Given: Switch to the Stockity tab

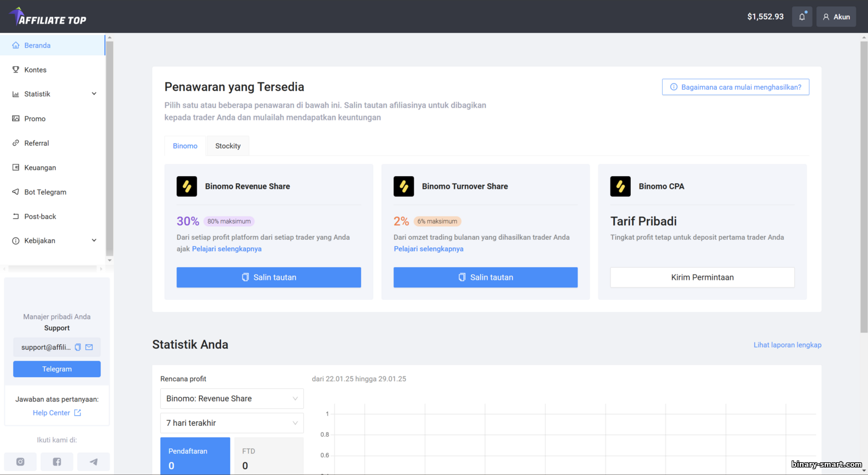Looking at the screenshot, I should (x=228, y=146).
